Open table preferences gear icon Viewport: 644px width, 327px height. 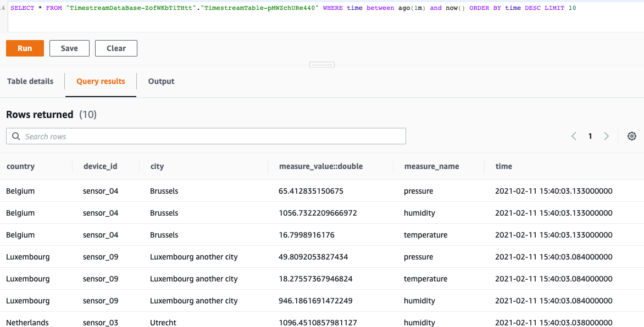pyautogui.click(x=632, y=136)
